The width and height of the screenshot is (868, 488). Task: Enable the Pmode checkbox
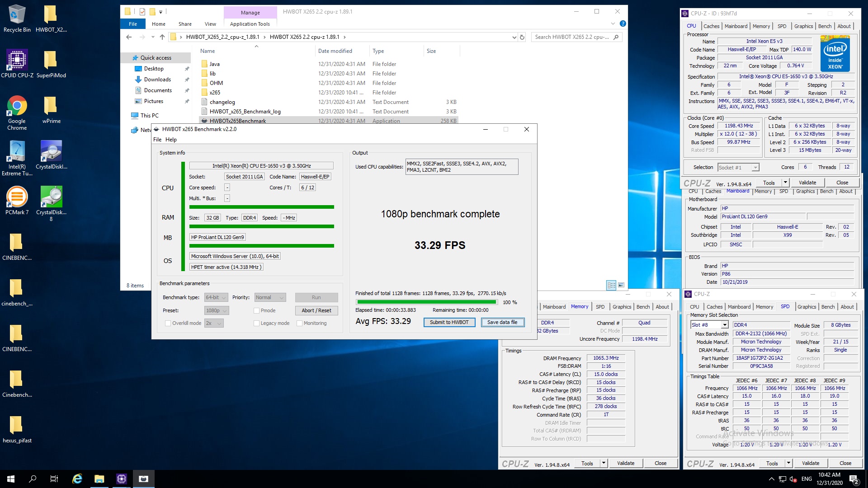(x=256, y=310)
